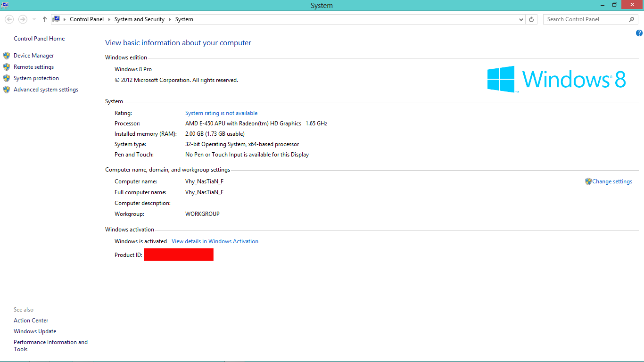Click the Up one level arrow

[x=45, y=19]
